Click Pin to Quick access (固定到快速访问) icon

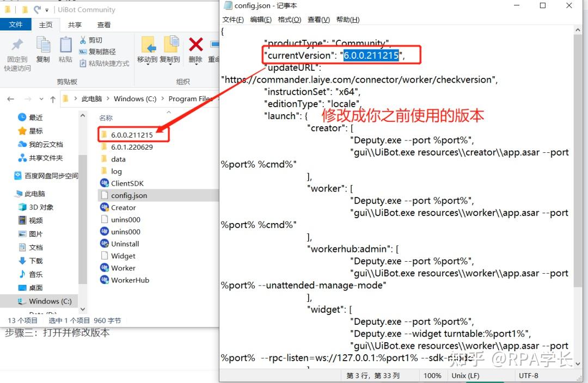click(x=17, y=45)
